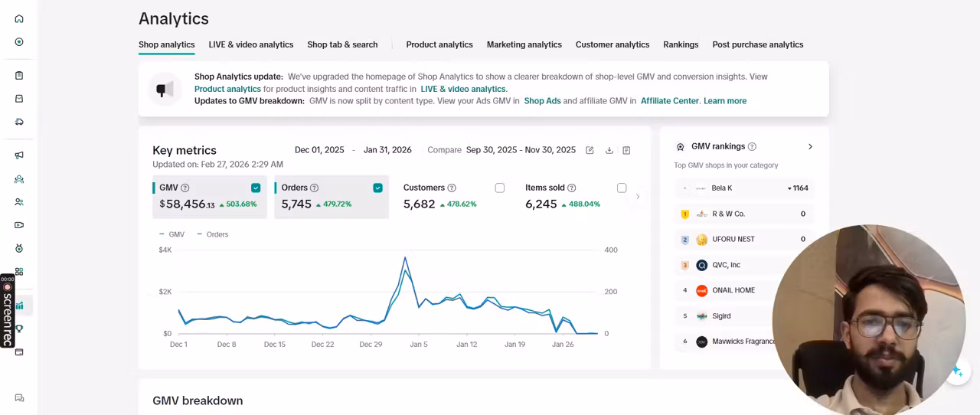Switch to the Product analytics tab
The width and height of the screenshot is (980, 415).
pos(439,44)
